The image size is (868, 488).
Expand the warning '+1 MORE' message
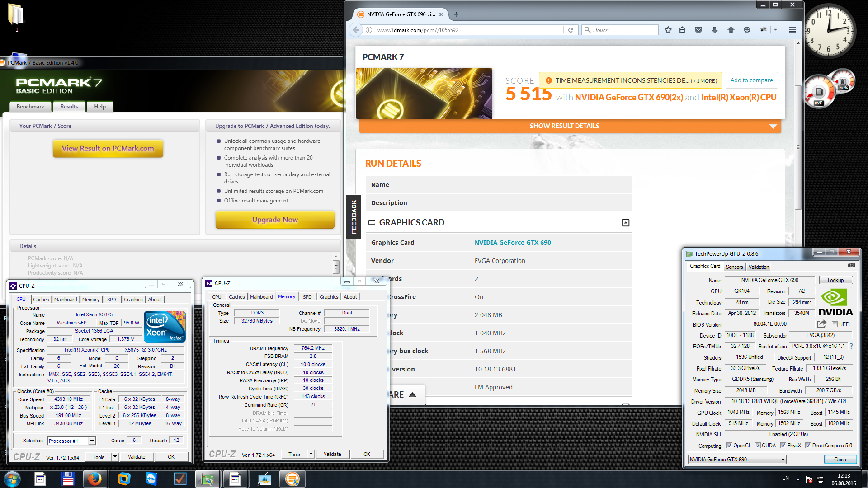(704, 81)
